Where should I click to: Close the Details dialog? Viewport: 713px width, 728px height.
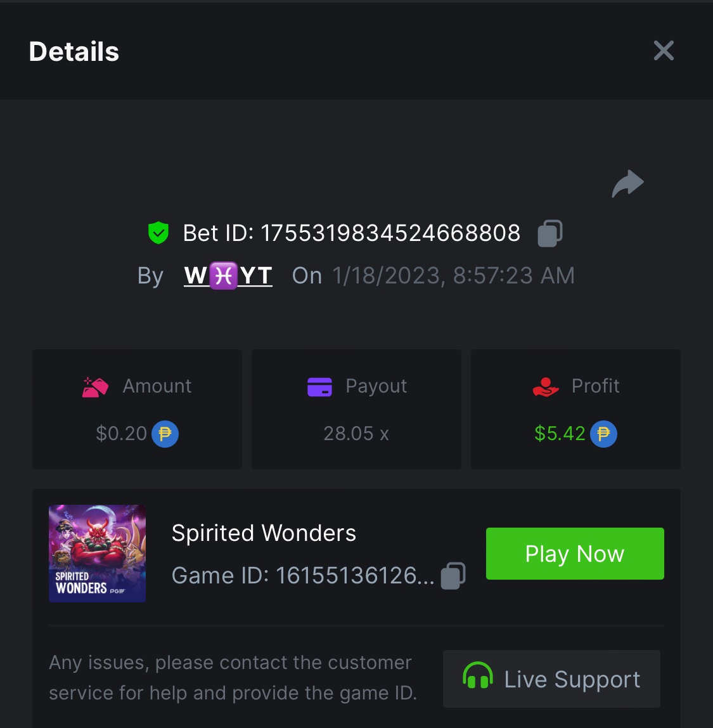664,51
